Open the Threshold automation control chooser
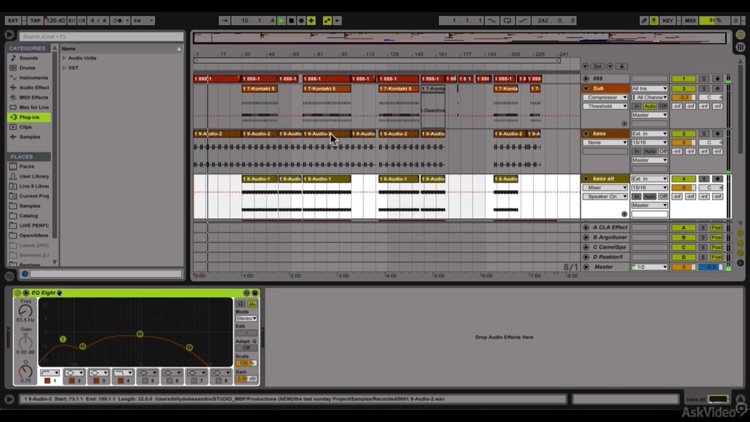The width and height of the screenshot is (750, 422). tap(605, 106)
